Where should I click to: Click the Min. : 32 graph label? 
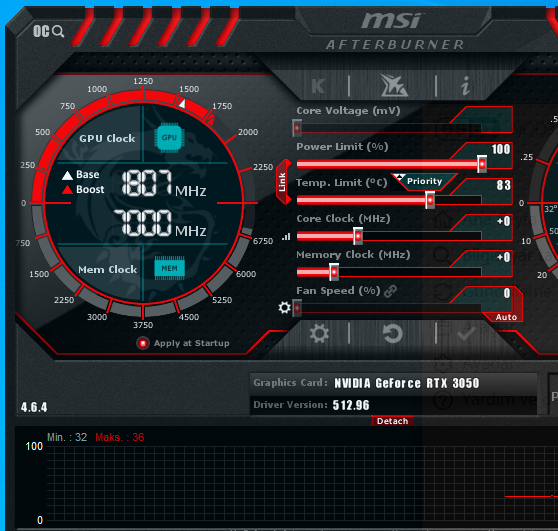tap(67, 437)
